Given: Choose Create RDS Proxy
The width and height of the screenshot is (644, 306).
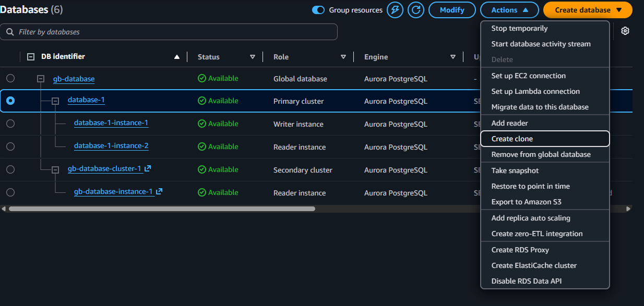Looking at the screenshot, I should (545, 250).
